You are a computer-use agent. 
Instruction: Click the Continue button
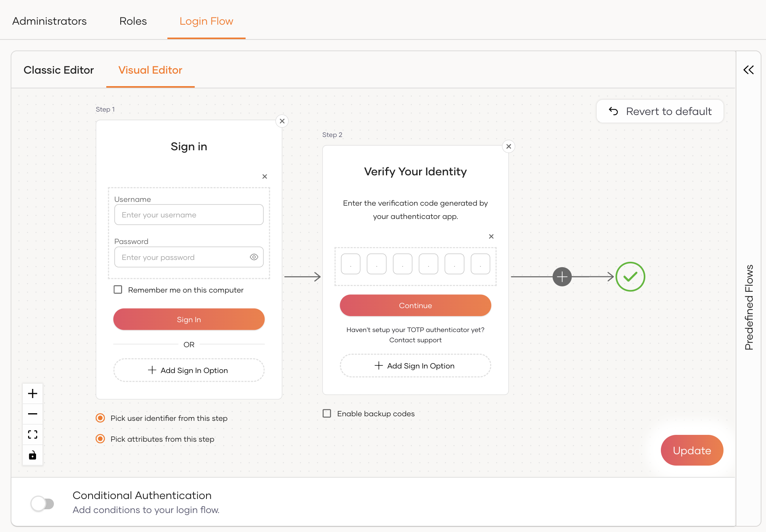point(415,305)
